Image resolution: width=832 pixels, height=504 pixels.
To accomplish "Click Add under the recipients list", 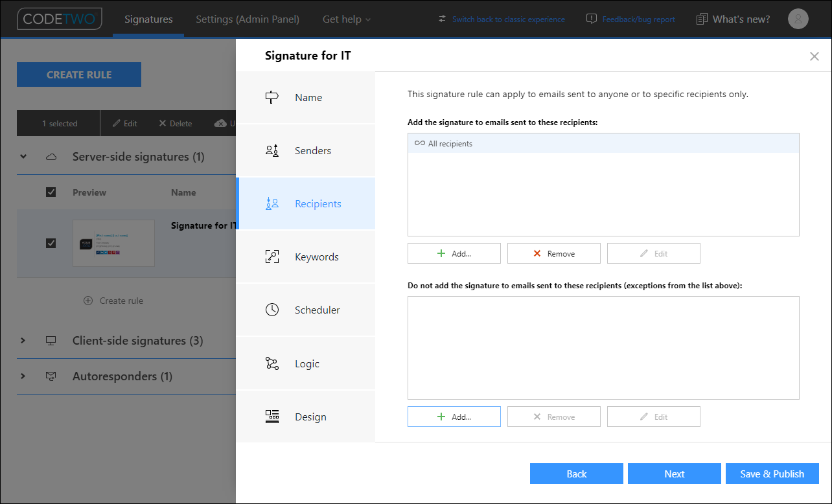I will (x=454, y=253).
